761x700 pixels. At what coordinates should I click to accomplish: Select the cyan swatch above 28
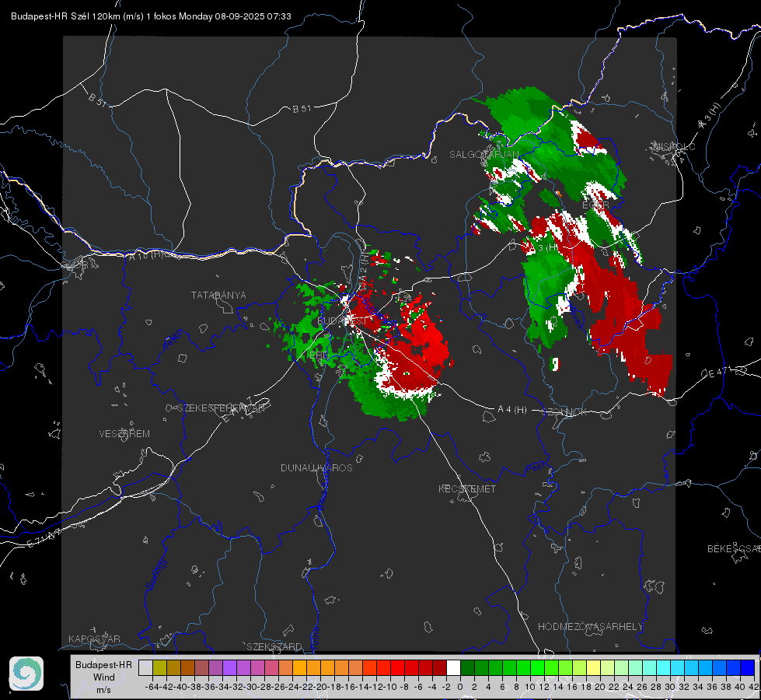pyautogui.click(x=664, y=667)
